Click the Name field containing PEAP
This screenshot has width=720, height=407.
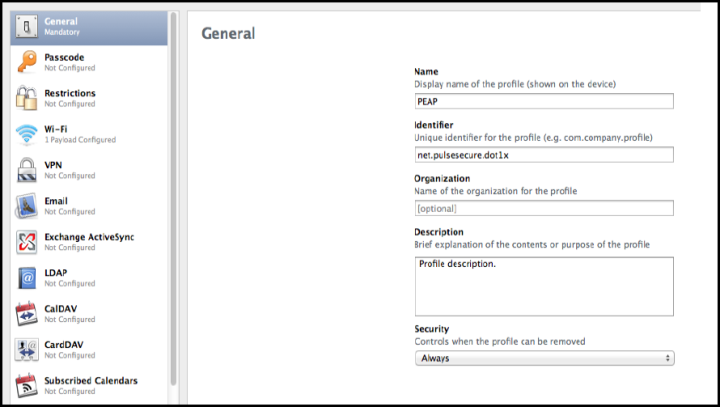pyautogui.click(x=544, y=101)
